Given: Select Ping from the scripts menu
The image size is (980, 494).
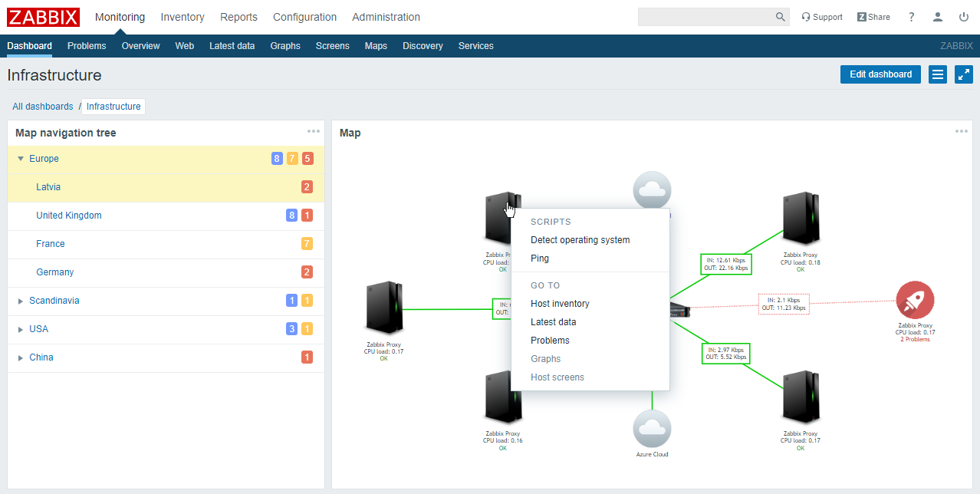Looking at the screenshot, I should (540, 259).
